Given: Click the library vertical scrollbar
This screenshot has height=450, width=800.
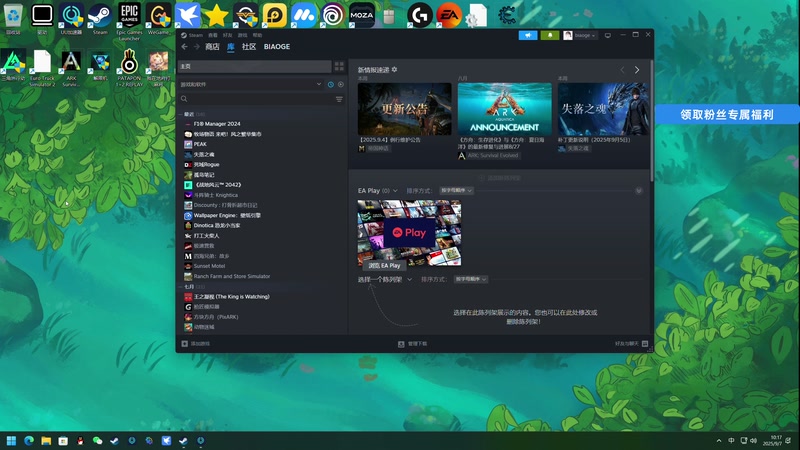Looking at the screenshot, I should pyautogui.click(x=652, y=120).
